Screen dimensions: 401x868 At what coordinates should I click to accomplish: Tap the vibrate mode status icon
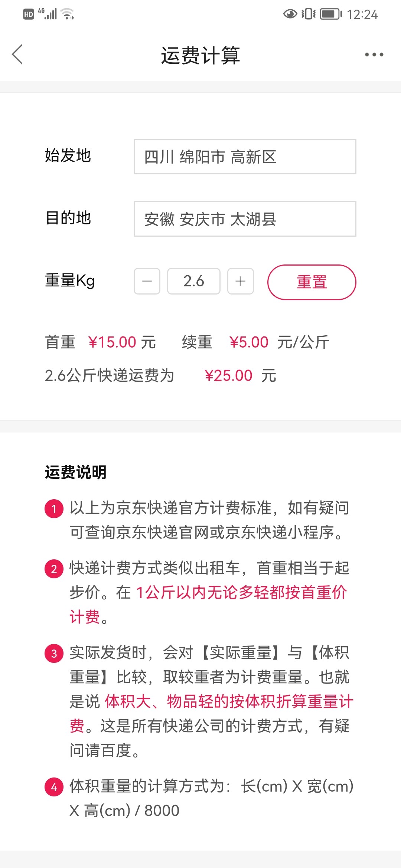coord(308,14)
